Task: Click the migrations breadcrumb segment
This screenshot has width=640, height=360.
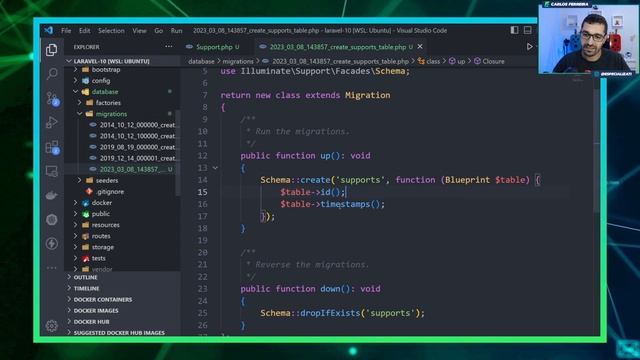Action: click(x=238, y=61)
